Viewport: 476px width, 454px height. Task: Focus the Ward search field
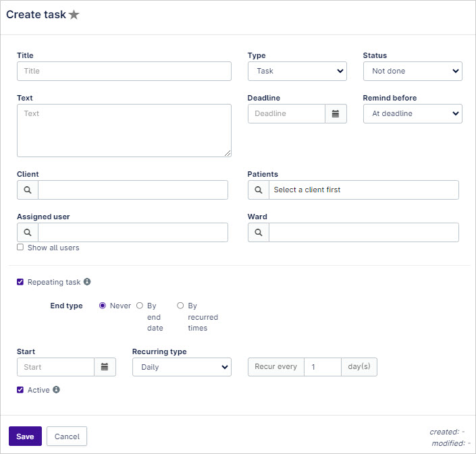point(364,232)
